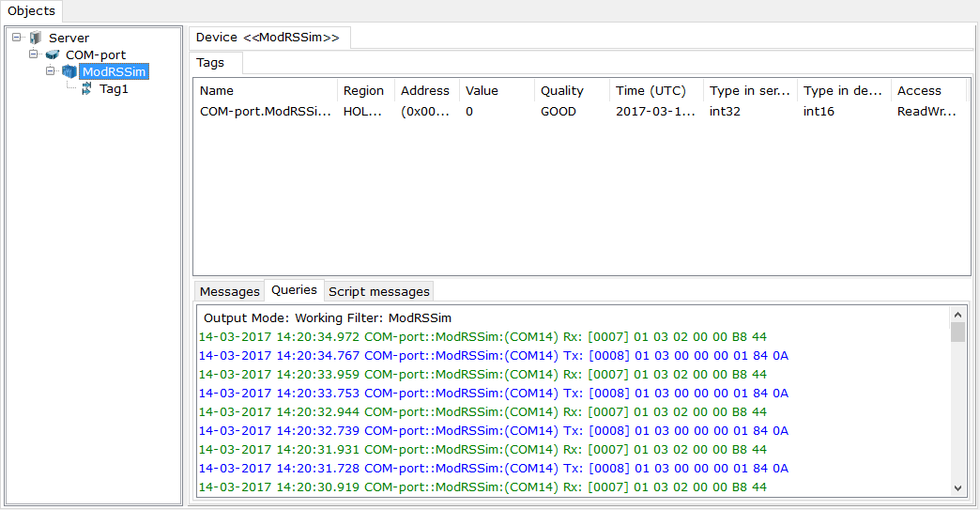
Task: Click the Output Mode: Working Filter line
Action: 328,318
